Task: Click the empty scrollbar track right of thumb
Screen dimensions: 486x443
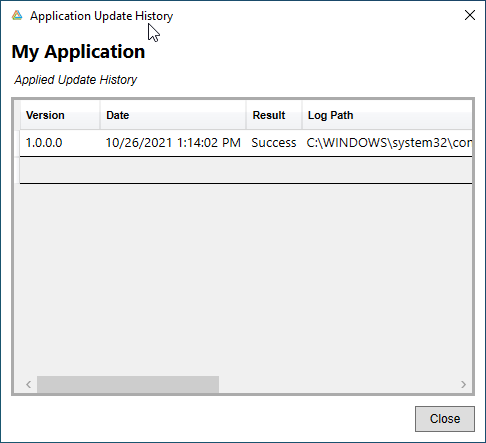Action: coord(337,384)
